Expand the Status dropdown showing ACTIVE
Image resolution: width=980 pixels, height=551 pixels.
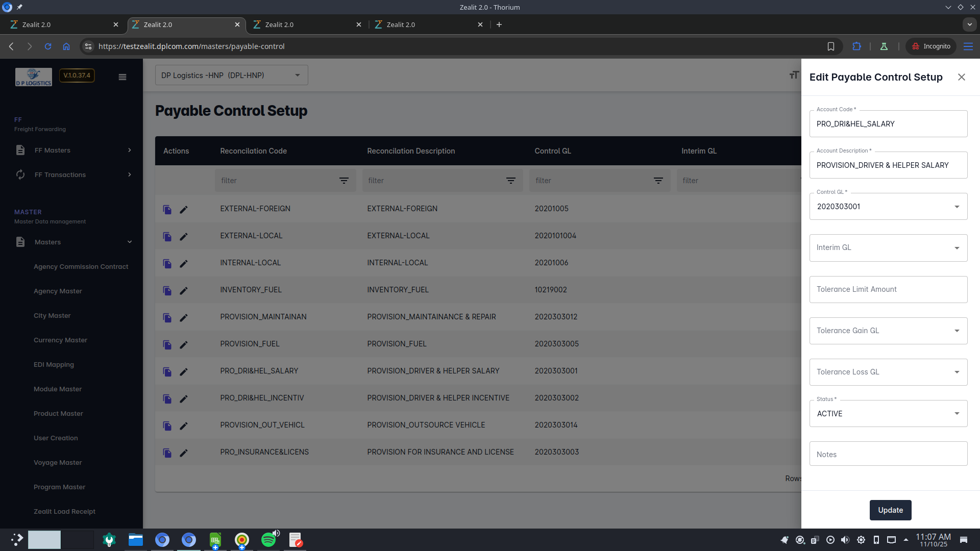[x=888, y=414]
